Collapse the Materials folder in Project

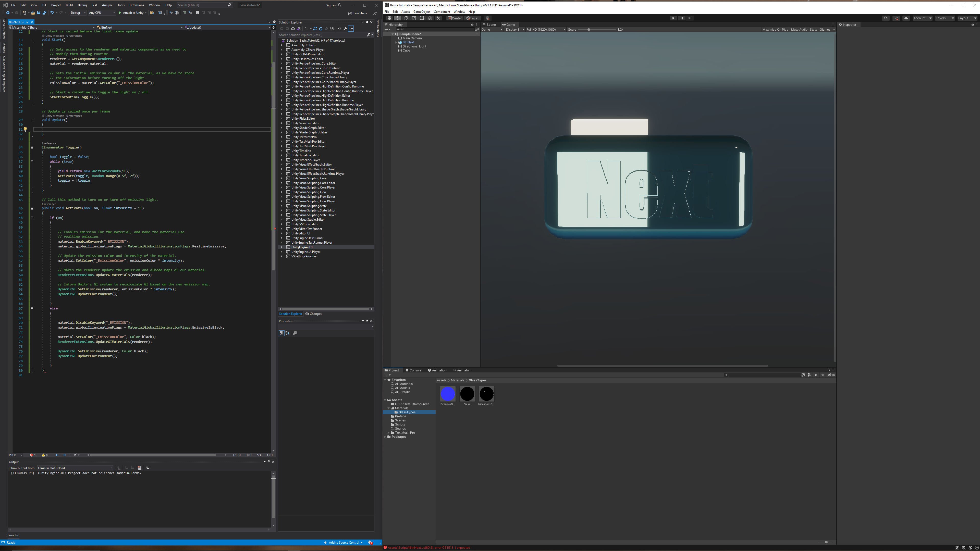click(388, 408)
